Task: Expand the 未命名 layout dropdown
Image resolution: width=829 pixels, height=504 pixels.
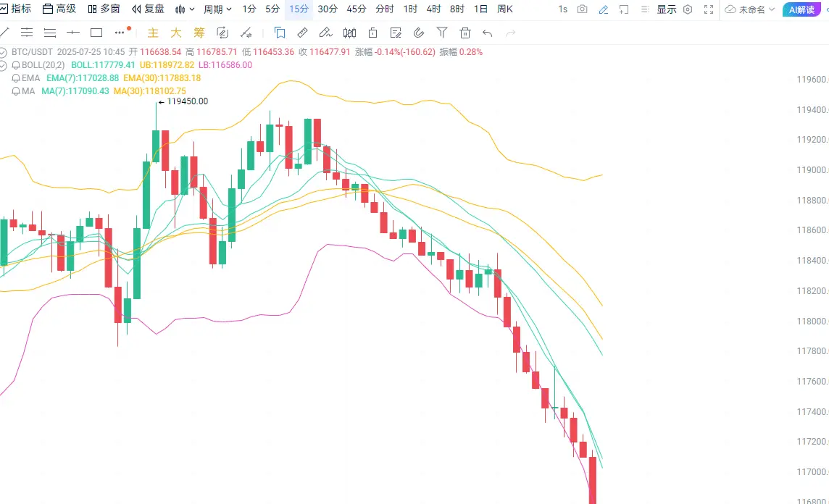Action: [750, 9]
